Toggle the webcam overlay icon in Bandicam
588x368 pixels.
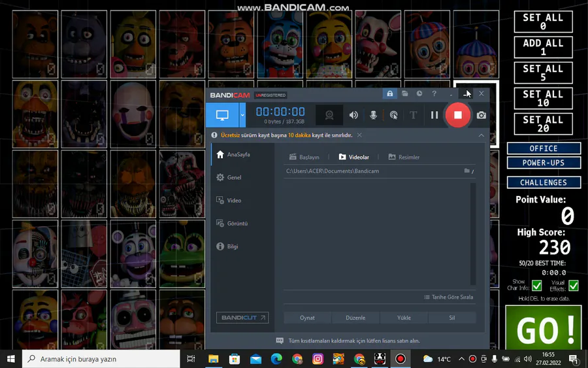[x=329, y=115]
